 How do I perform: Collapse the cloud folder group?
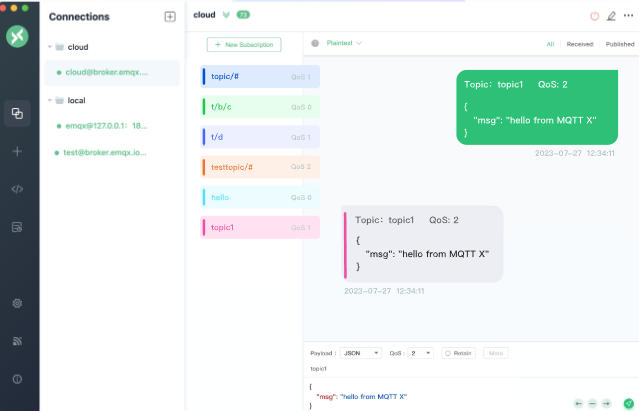(x=50, y=47)
